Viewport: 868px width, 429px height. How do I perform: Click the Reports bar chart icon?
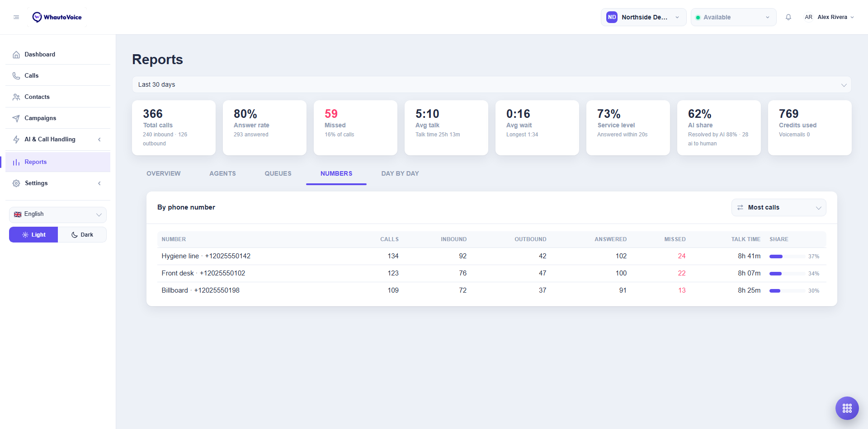(x=16, y=162)
